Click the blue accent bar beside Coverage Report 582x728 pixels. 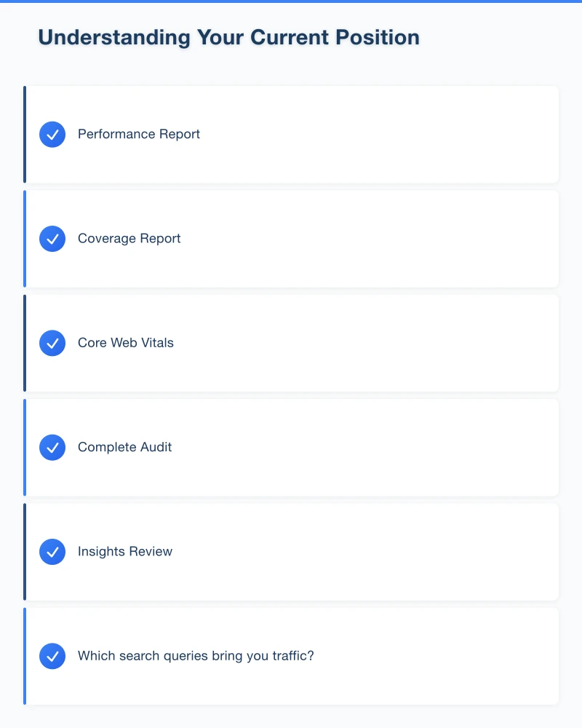click(25, 238)
